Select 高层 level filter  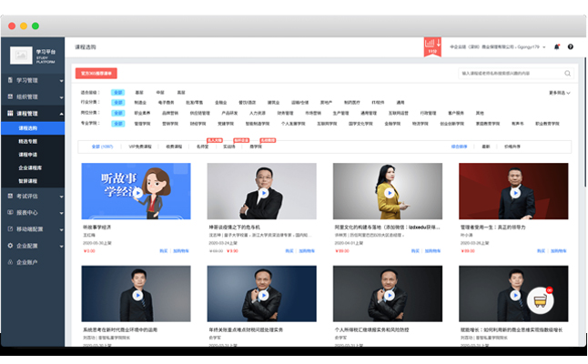pyautogui.click(x=181, y=92)
